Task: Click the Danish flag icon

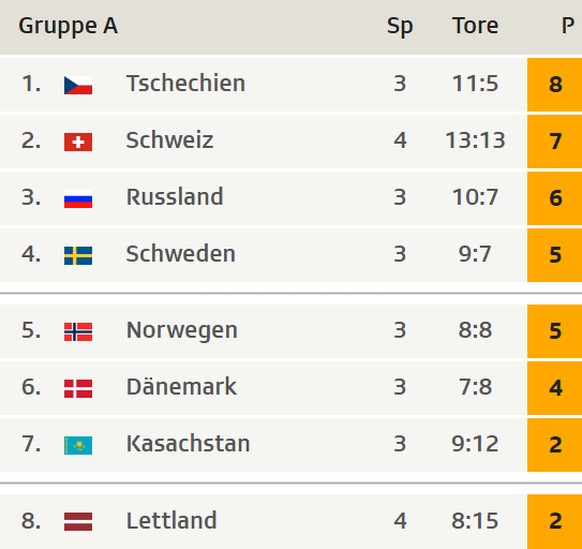Action: coord(78,388)
